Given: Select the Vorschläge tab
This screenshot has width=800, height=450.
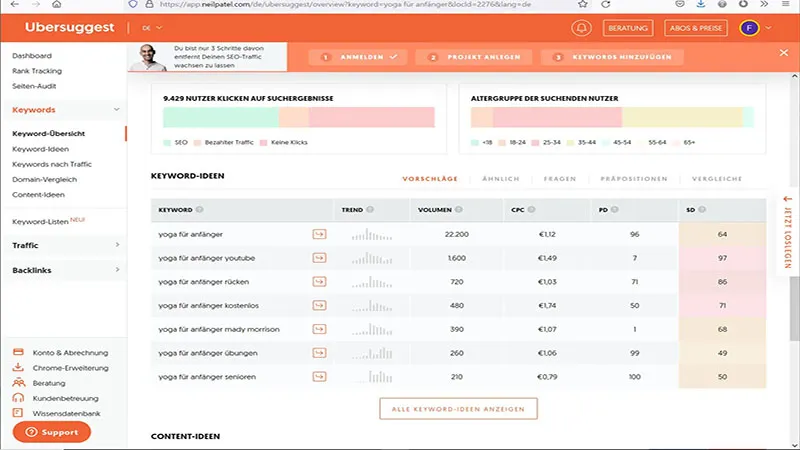Looking at the screenshot, I should tap(430, 179).
